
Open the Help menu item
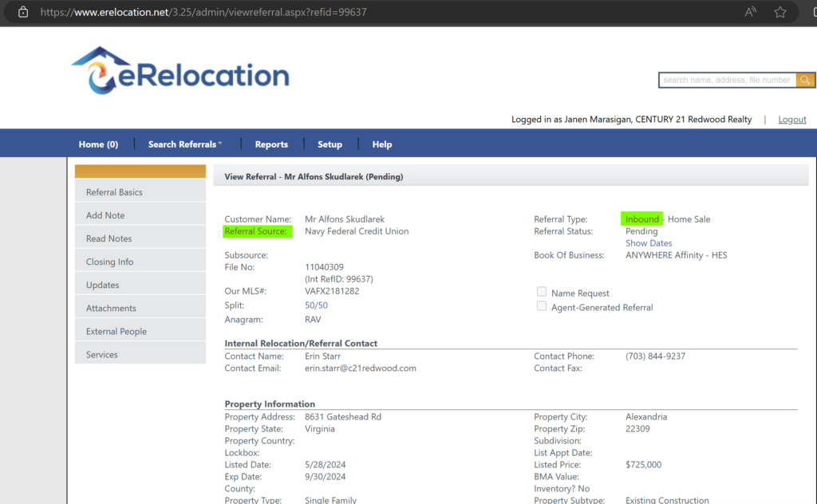[382, 144]
